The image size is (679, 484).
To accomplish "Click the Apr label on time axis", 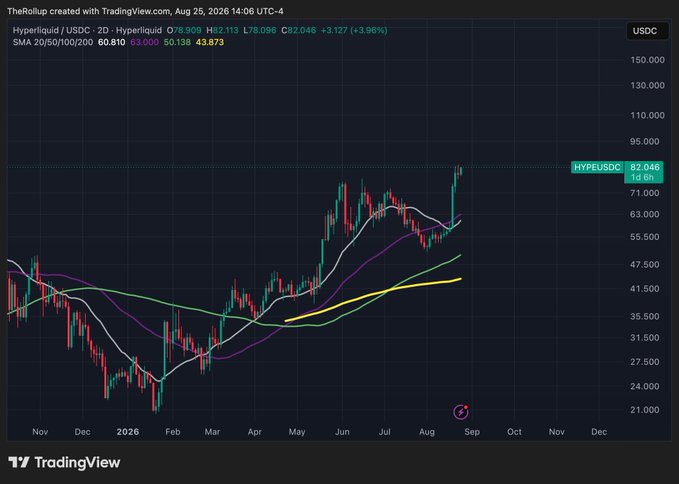I will pyautogui.click(x=255, y=432).
